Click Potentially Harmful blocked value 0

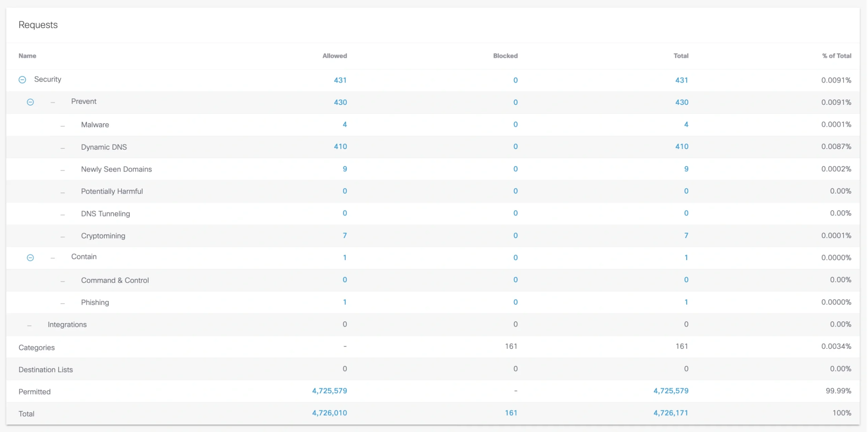point(515,191)
